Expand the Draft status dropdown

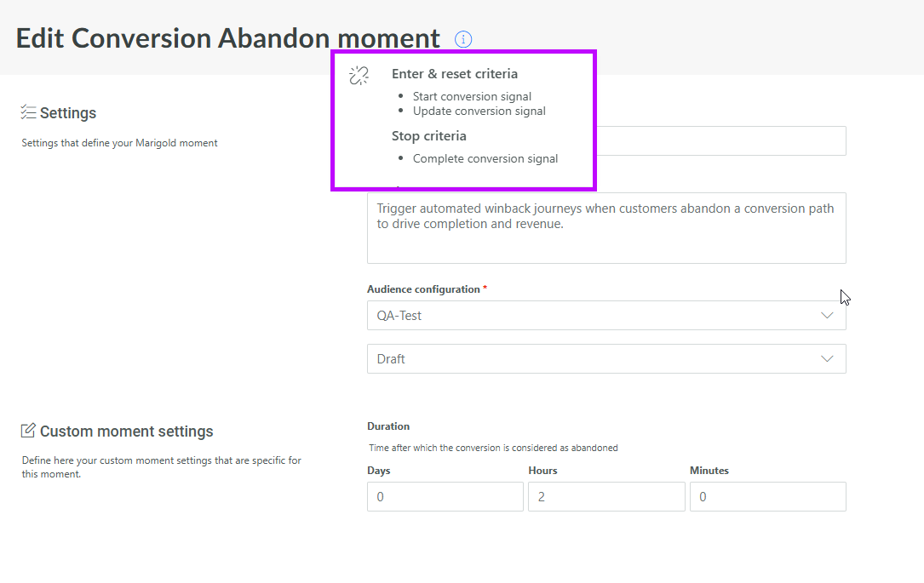click(606, 359)
